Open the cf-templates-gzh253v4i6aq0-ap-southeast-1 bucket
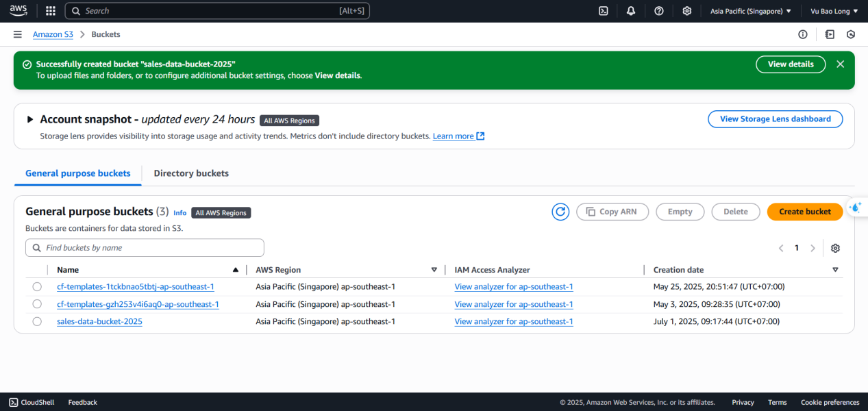The height and width of the screenshot is (411, 868). [138, 304]
